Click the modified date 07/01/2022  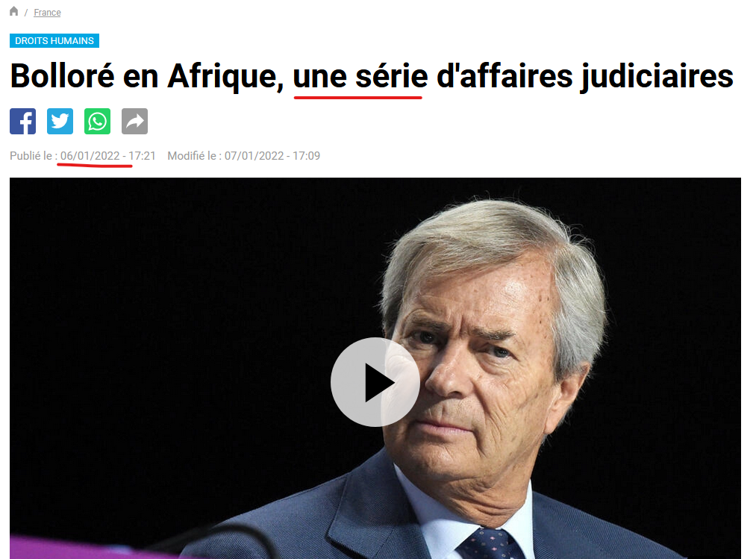[254, 156]
